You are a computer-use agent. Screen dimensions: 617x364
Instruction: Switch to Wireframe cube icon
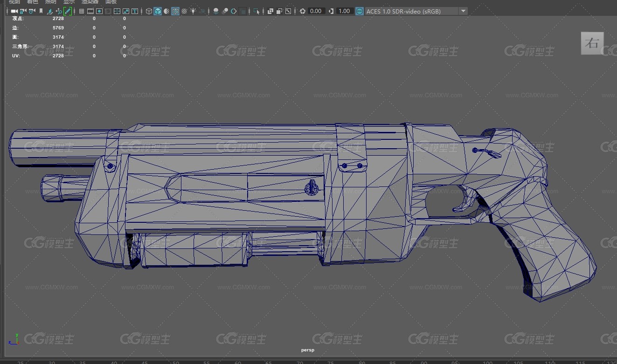coord(149,11)
